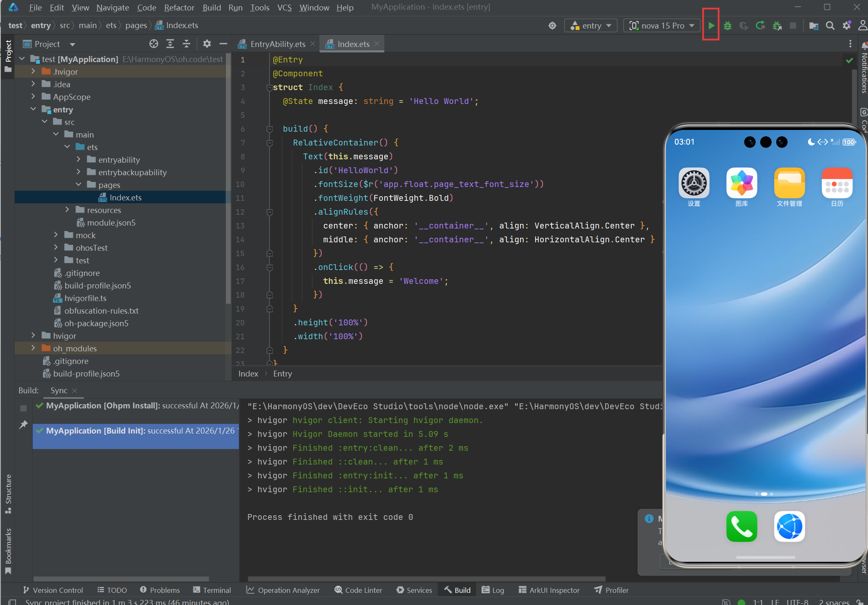Open the Refactor menu
Viewport: 868px width, 605px height.
[x=179, y=8]
